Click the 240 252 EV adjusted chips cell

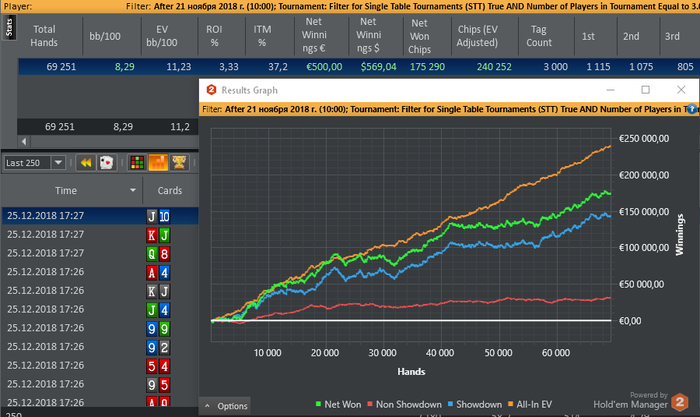click(494, 67)
